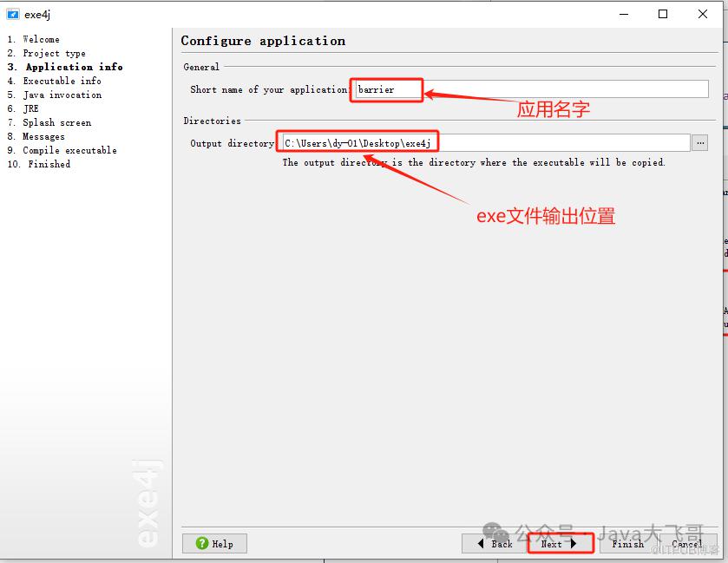The height and width of the screenshot is (563, 728).
Task: Select step 3 Application info
Action: pyautogui.click(x=65, y=67)
